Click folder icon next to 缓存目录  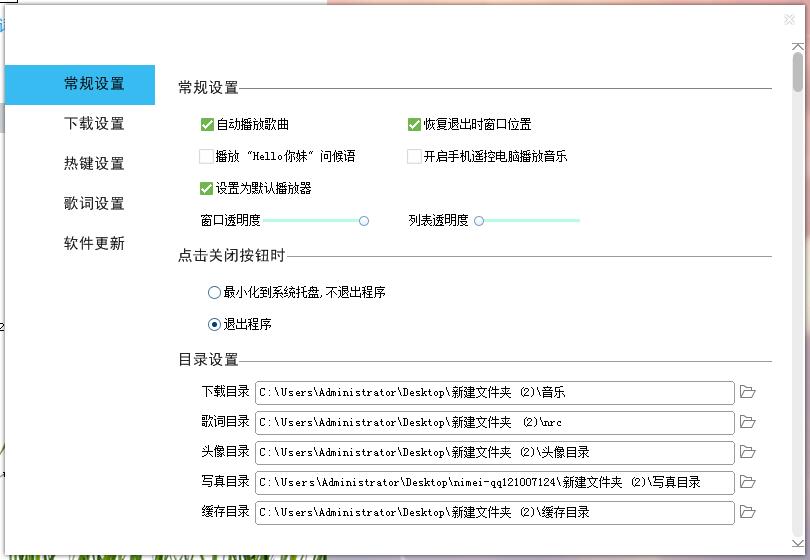747,512
